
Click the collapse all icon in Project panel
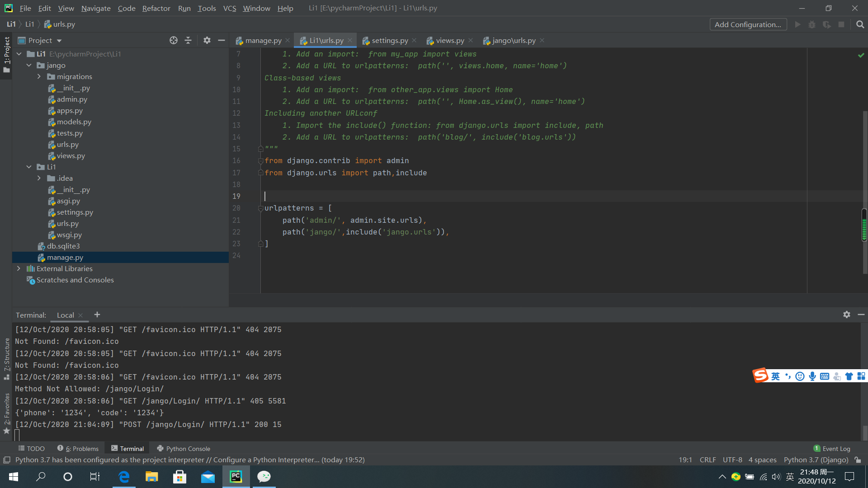pyautogui.click(x=188, y=41)
